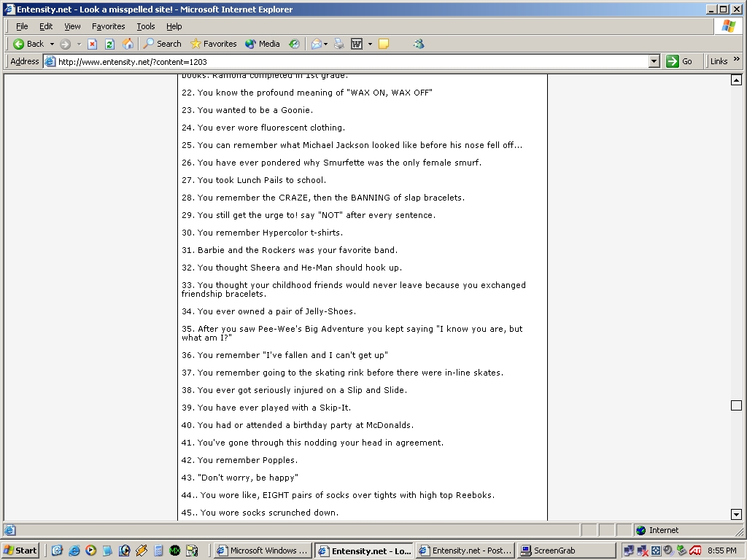The image size is (747, 560).
Task: Click the line '24. You ever wore fluorescent clothing.'
Action: pos(263,128)
